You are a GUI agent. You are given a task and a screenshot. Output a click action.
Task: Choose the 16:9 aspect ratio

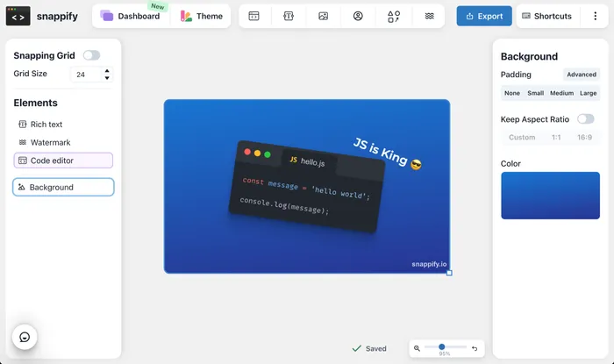584,138
